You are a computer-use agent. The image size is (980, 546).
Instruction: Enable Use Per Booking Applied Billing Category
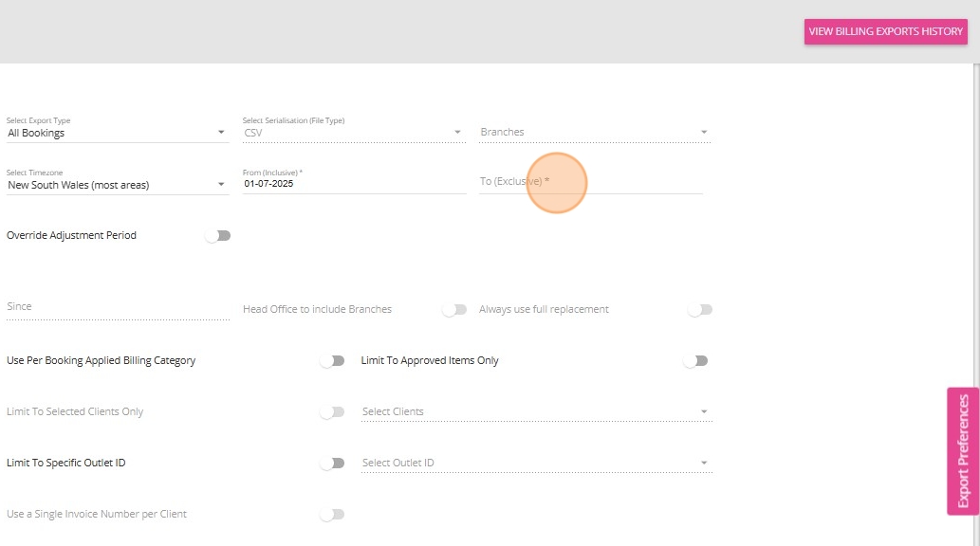tap(332, 361)
